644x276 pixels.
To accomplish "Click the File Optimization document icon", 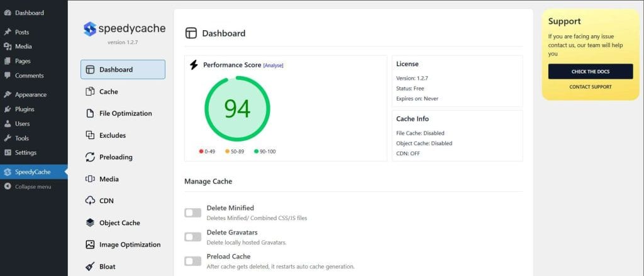I will (90, 113).
